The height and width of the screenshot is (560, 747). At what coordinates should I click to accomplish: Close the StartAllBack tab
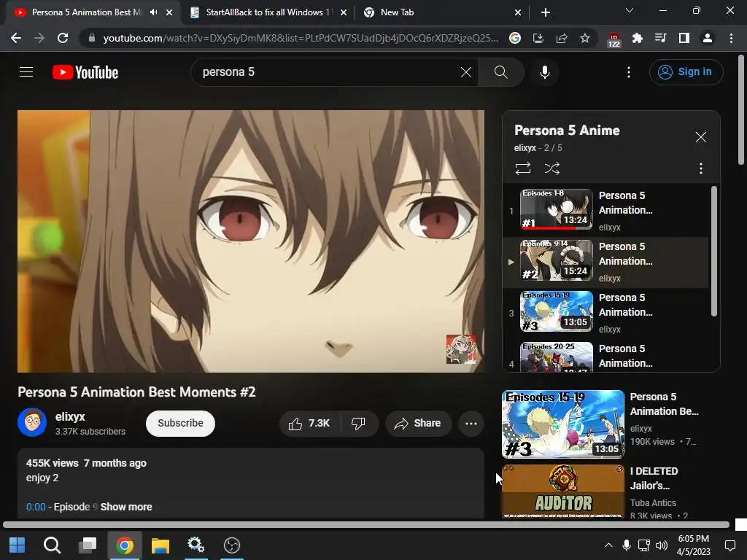[344, 13]
